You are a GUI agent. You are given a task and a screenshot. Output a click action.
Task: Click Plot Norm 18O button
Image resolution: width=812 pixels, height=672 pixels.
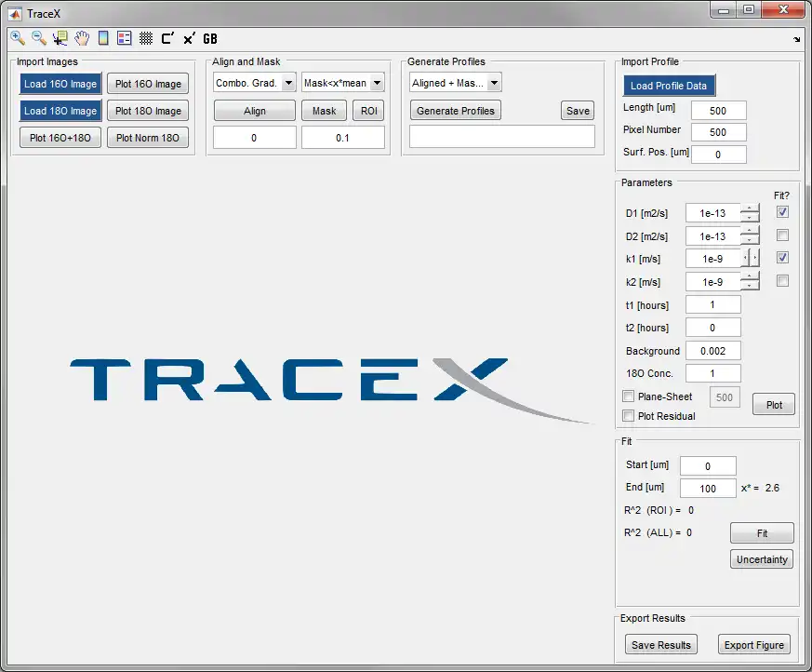(148, 138)
